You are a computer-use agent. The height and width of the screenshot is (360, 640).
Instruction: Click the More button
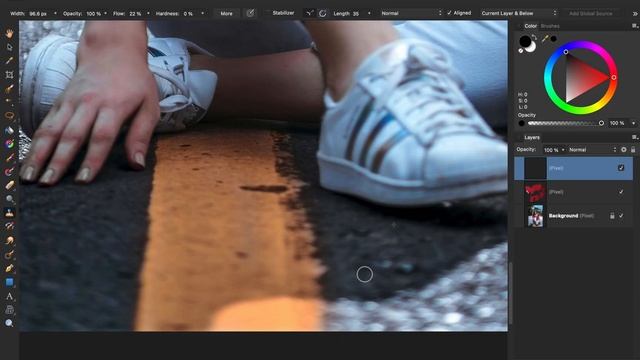tap(227, 13)
